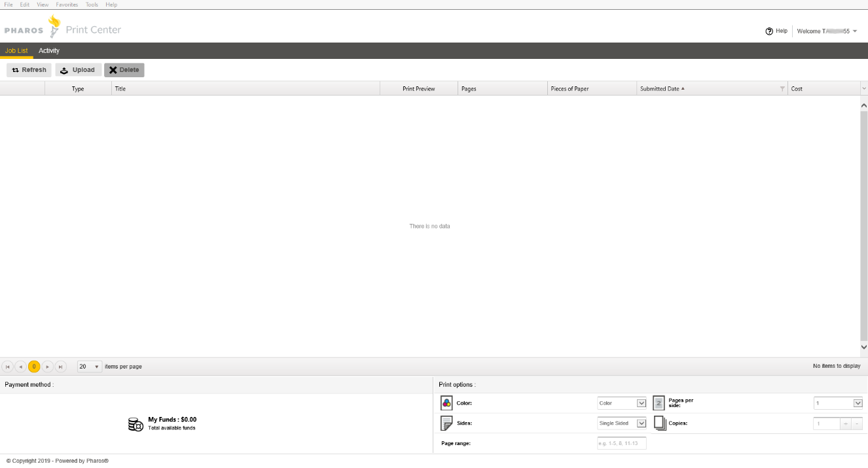Go to last page pager icon
The width and height of the screenshot is (868, 468).
(x=61, y=367)
